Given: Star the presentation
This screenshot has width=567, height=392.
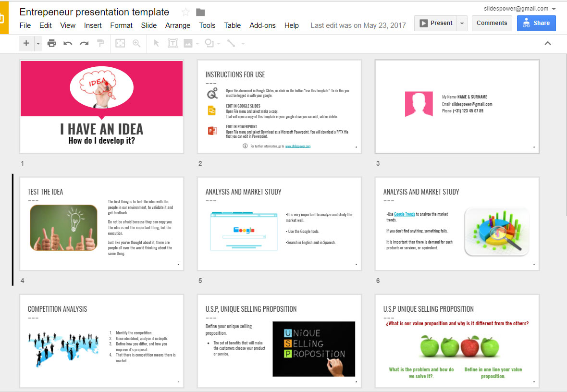Looking at the screenshot, I should click(x=185, y=12).
